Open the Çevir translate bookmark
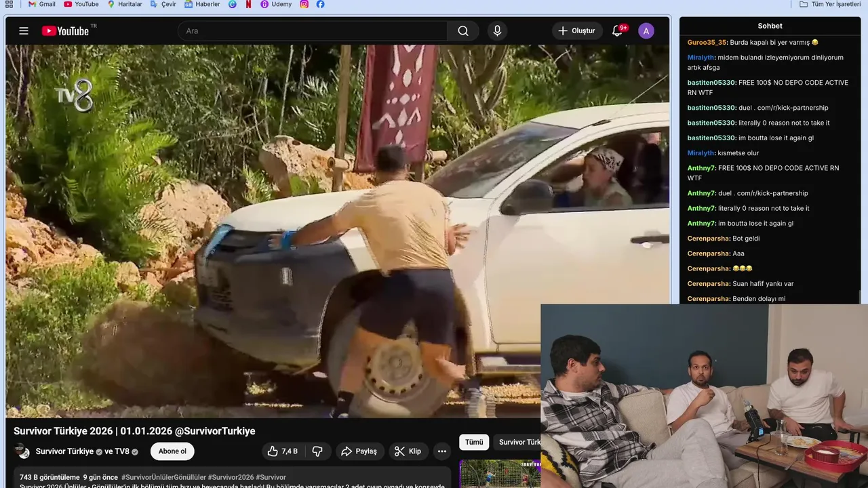 163,4
